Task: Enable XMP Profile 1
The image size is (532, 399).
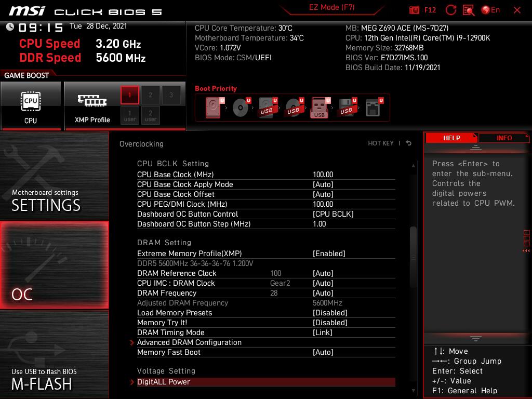Action: [x=130, y=95]
